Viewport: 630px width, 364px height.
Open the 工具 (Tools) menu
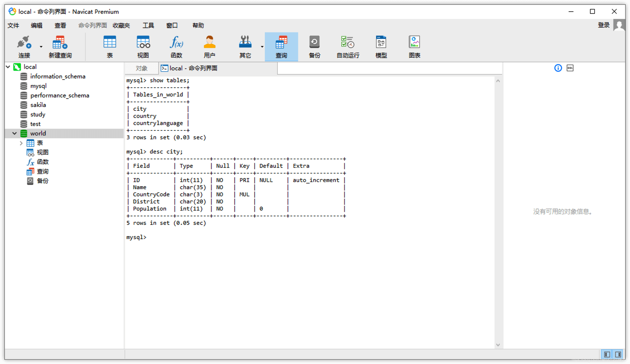pyautogui.click(x=148, y=26)
